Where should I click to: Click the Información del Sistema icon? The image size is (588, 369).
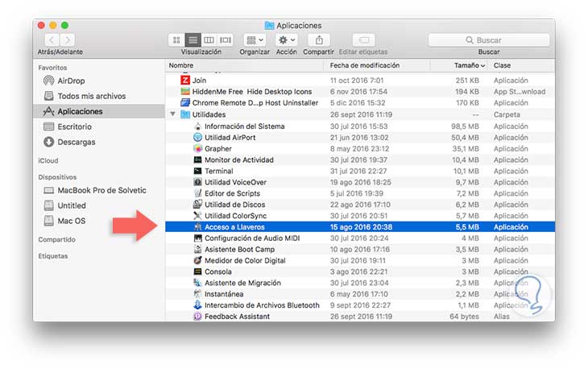197,126
